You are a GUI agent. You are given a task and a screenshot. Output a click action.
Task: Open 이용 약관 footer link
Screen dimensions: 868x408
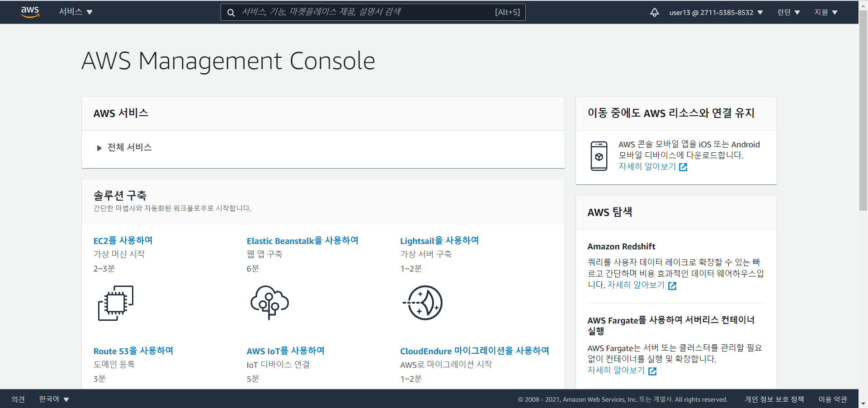pyautogui.click(x=833, y=399)
